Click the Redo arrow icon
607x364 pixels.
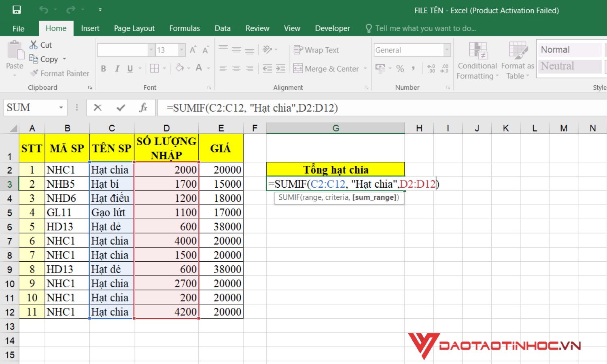tap(71, 10)
